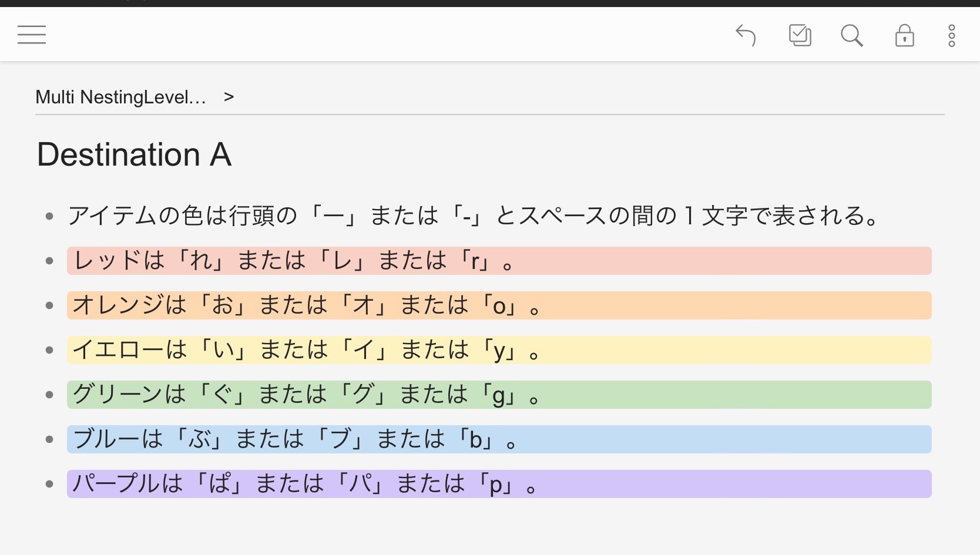The height and width of the screenshot is (555, 980).
Task: Toggle the lock icon
Action: click(x=904, y=35)
